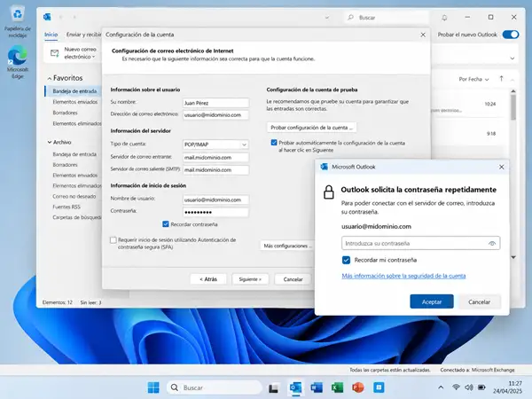Viewport: 532px width, 399px height.
Task: Click the Buscar box in Outlook title bar
Action: 387,18
